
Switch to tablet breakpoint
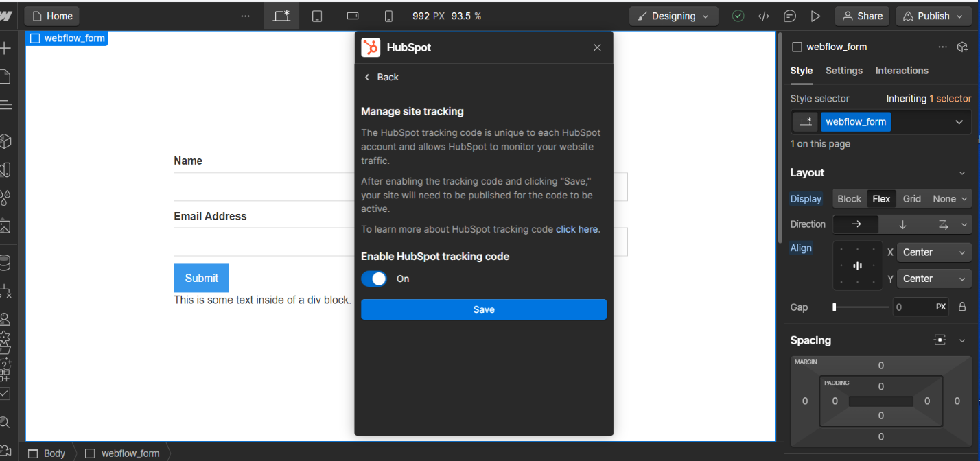317,16
